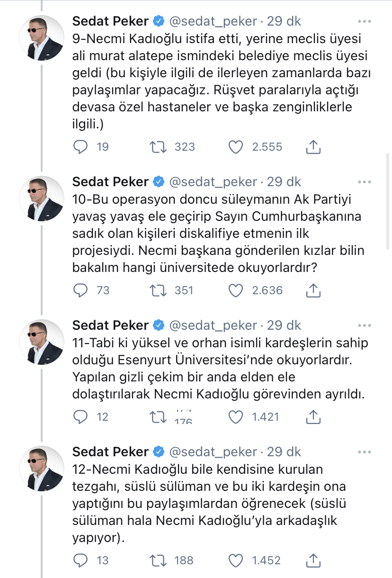This screenshot has width=392, height=578.
Task: Open more options on tweet 12
Action: pyautogui.click(x=365, y=451)
